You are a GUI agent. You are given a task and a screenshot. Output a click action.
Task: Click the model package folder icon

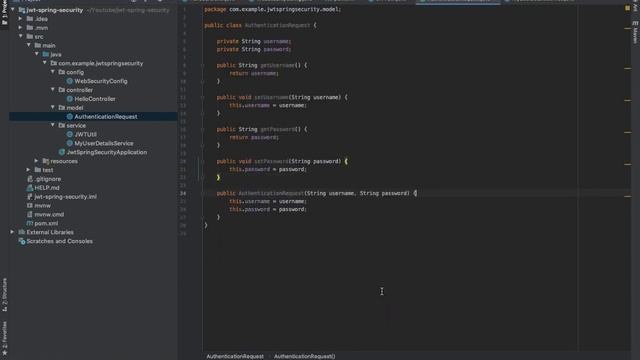click(62, 107)
